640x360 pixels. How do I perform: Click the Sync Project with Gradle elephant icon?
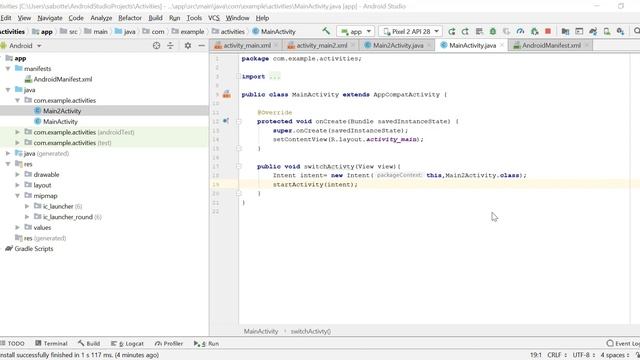(x=593, y=31)
